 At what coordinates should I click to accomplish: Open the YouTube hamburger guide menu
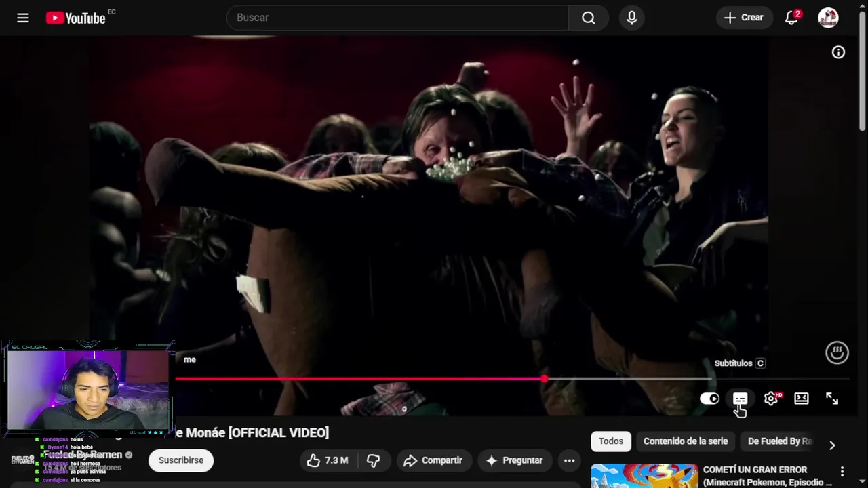[x=23, y=18]
